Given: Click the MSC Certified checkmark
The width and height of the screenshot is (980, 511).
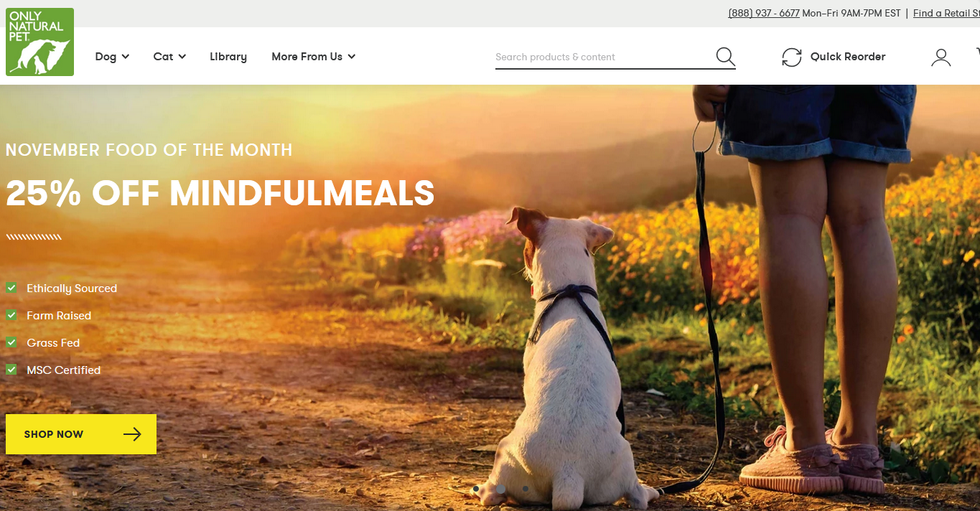Looking at the screenshot, I should (x=11, y=370).
